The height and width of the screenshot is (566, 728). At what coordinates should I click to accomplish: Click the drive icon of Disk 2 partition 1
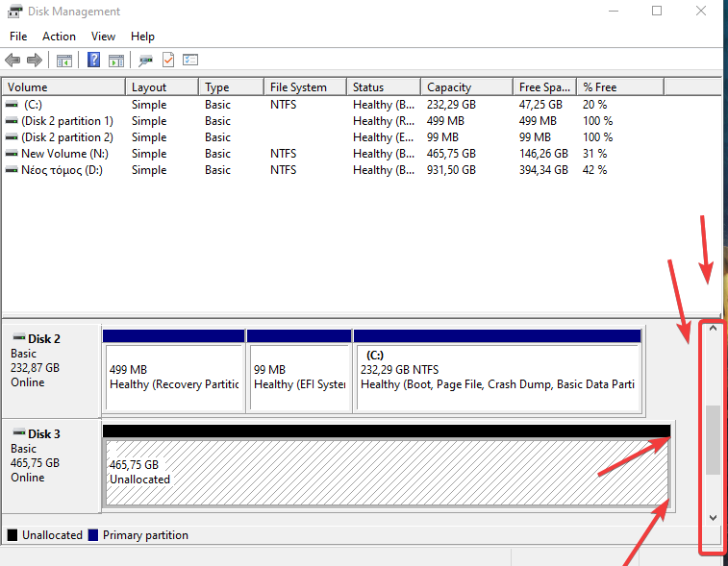(12, 121)
